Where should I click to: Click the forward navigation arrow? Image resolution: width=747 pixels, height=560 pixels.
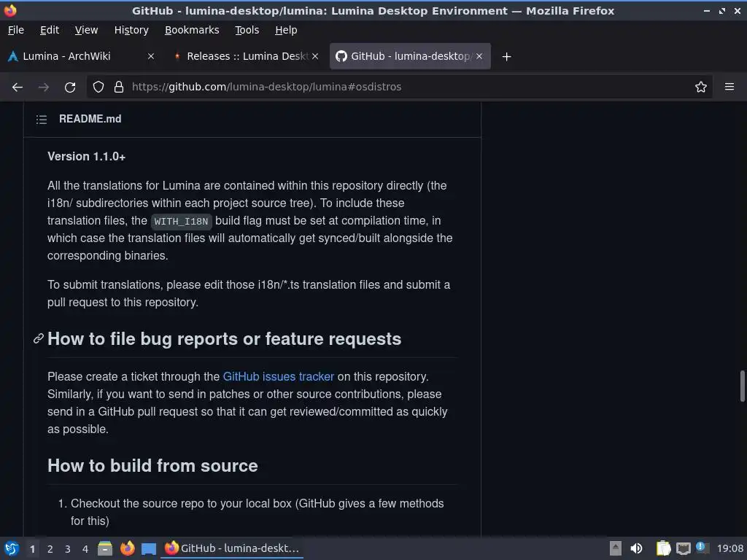click(43, 87)
